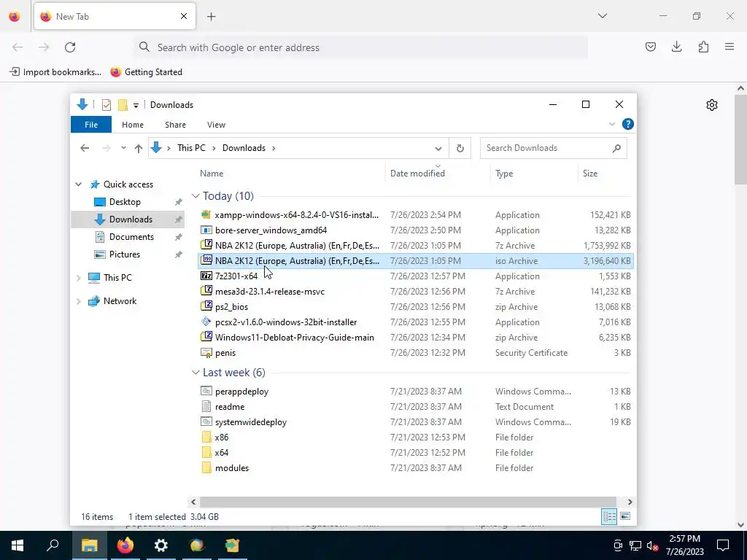Unpin Pictures from Quick access
The height and width of the screenshot is (560, 747).
(x=178, y=254)
